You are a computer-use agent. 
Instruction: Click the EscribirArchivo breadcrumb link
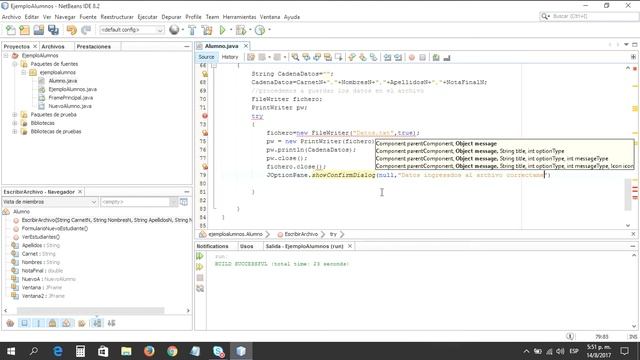click(x=301, y=234)
